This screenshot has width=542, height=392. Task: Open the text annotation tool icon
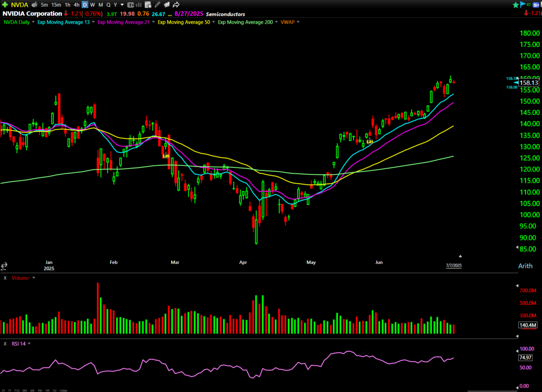tap(131, 5)
